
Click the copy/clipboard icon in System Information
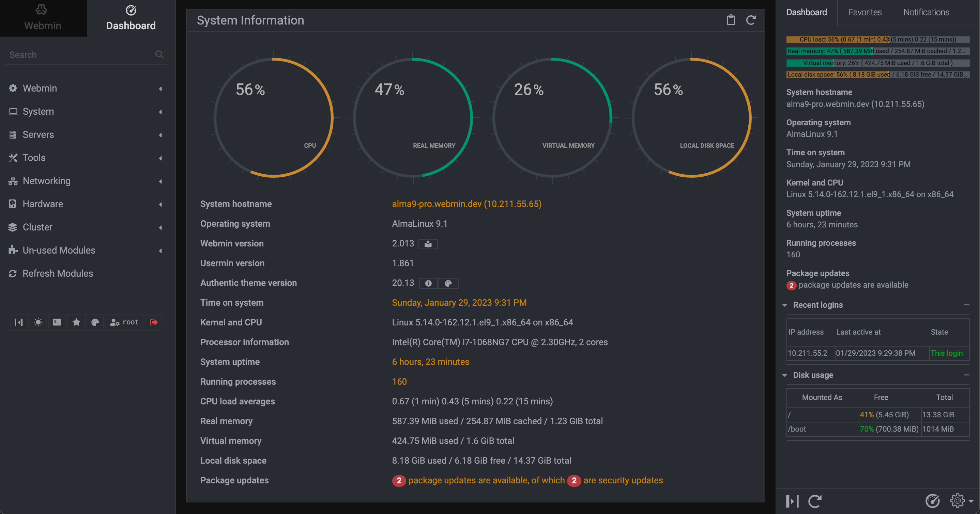[x=731, y=20]
